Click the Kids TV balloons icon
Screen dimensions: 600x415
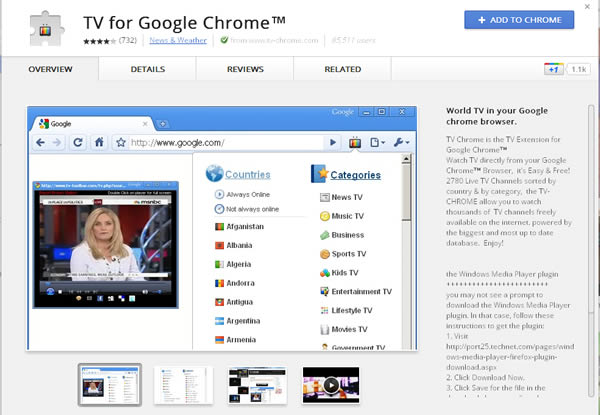tap(324, 273)
